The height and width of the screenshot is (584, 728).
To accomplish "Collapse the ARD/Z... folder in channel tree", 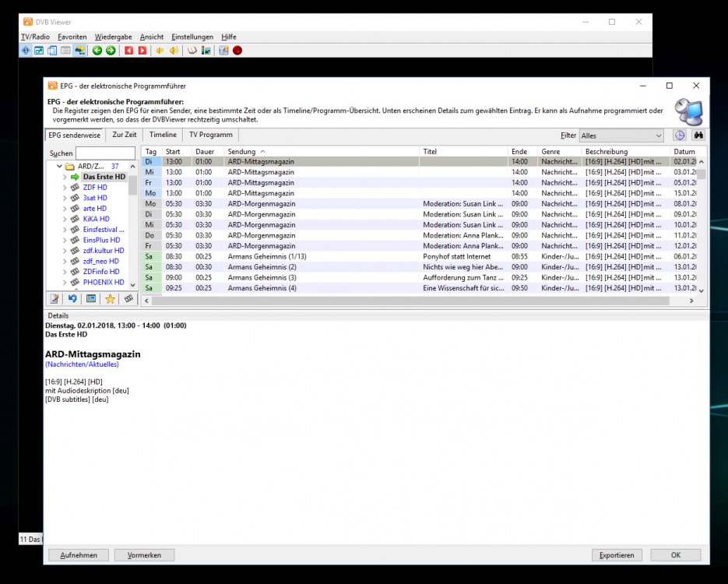I will 59,166.
